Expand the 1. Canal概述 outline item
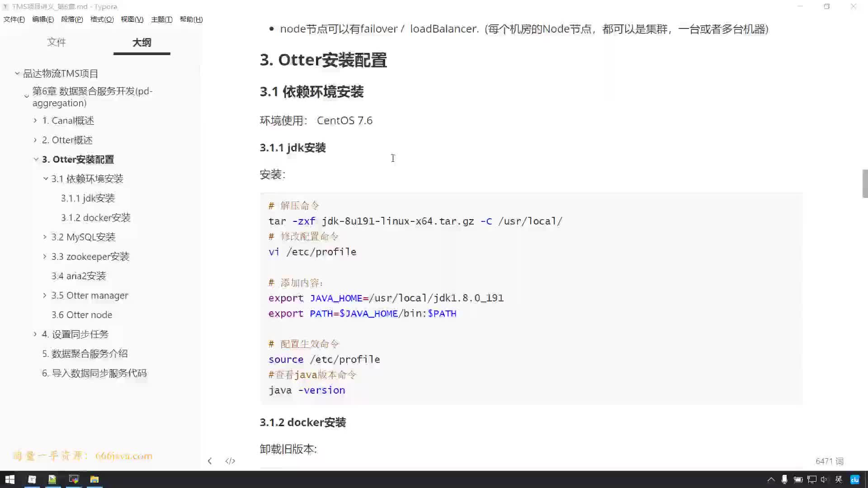The width and height of the screenshot is (868, 488). tap(35, 120)
